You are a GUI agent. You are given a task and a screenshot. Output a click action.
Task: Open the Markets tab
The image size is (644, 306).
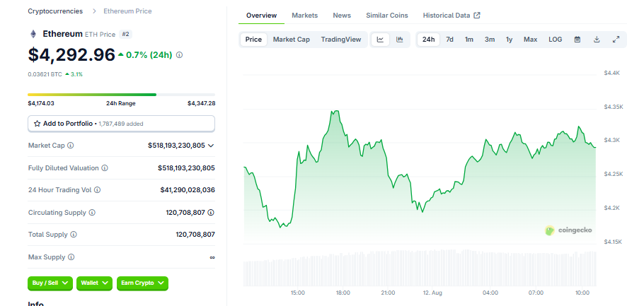(x=305, y=15)
